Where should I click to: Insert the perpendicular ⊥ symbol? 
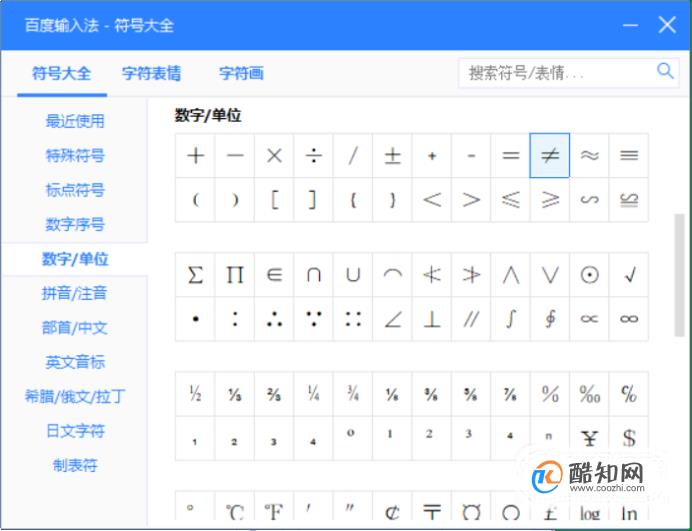[x=432, y=319]
